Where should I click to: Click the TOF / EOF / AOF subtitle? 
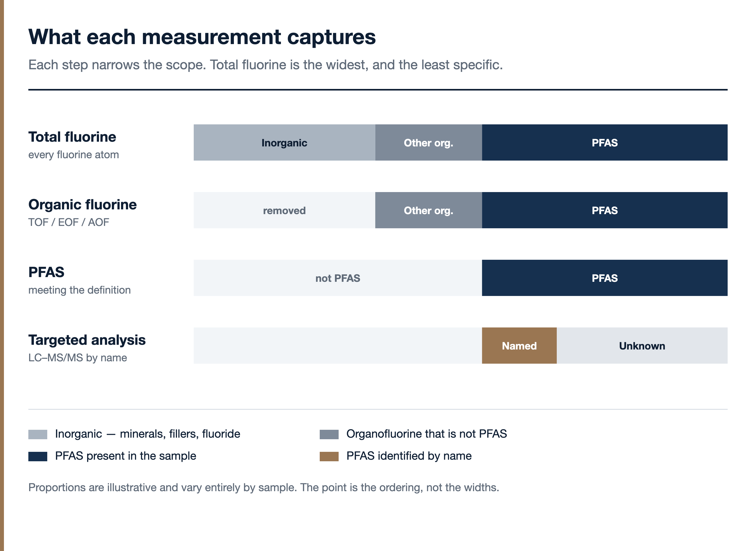69,222
